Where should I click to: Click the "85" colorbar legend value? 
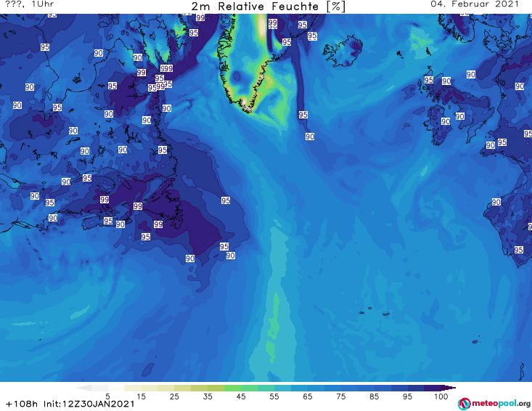(375, 396)
